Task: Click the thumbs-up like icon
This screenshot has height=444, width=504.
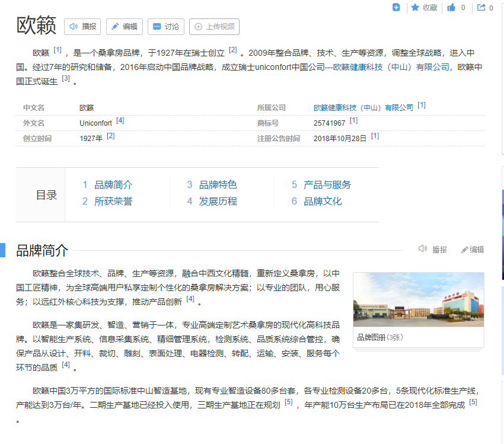Action: (x=451, y=7)
